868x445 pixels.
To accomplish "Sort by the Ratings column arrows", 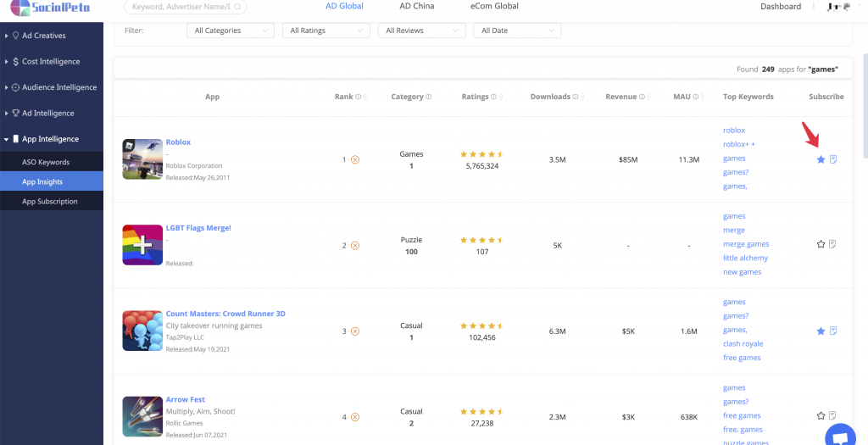I will [500, 97].
